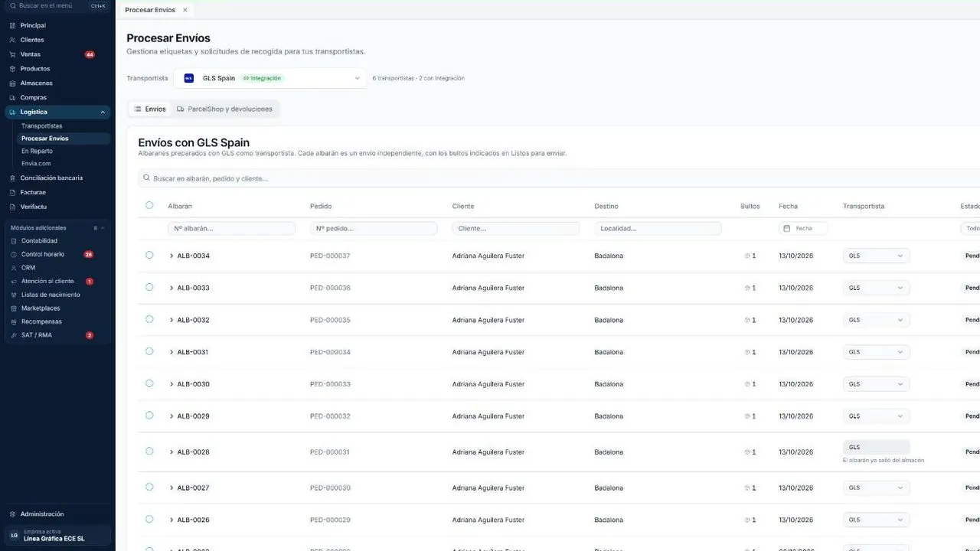
Task: Switch to the Envíos tab
Action: (150, 109)
